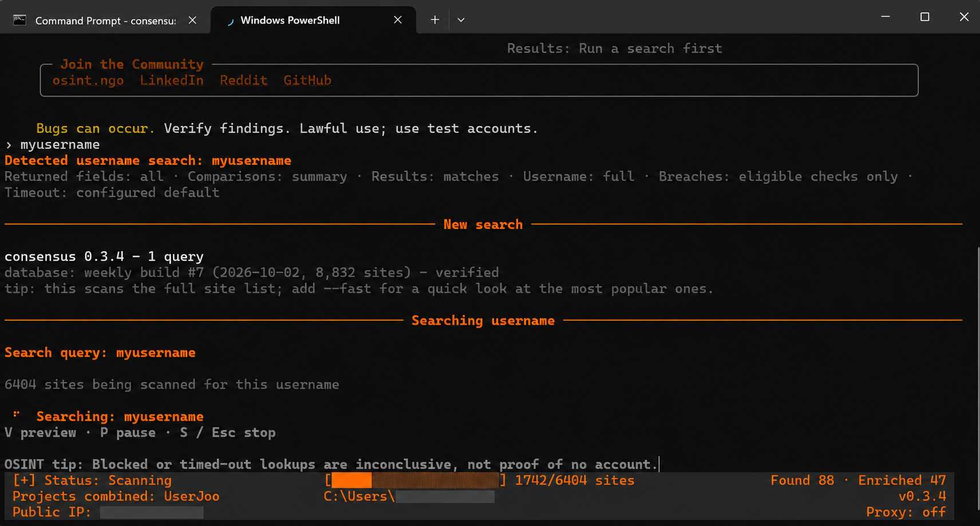This screenshot has height=526, width=980.
Task: Click the spinner beside 'Searching: myusername'
Action: point(17,414)
